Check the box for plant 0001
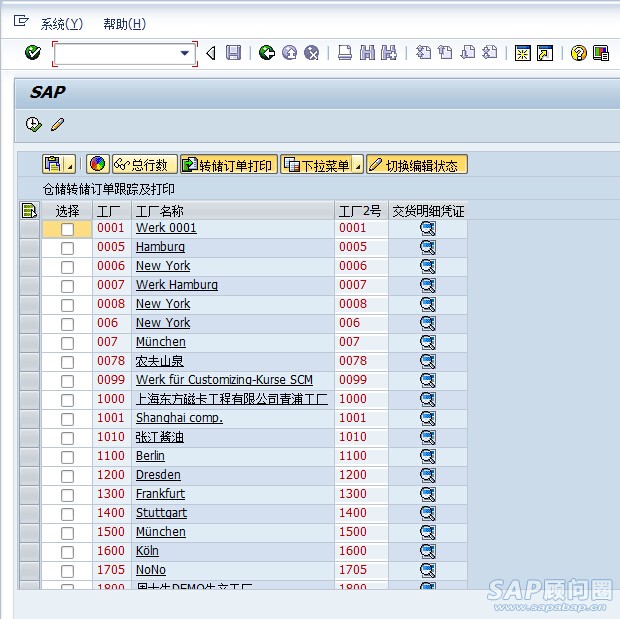620x619 pixels. 67,229
